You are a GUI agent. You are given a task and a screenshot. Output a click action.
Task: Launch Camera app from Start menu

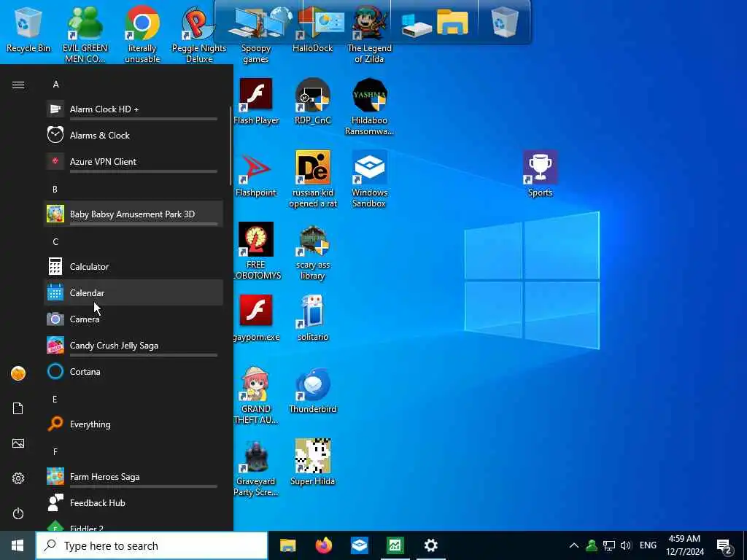[x=133, y=319]
